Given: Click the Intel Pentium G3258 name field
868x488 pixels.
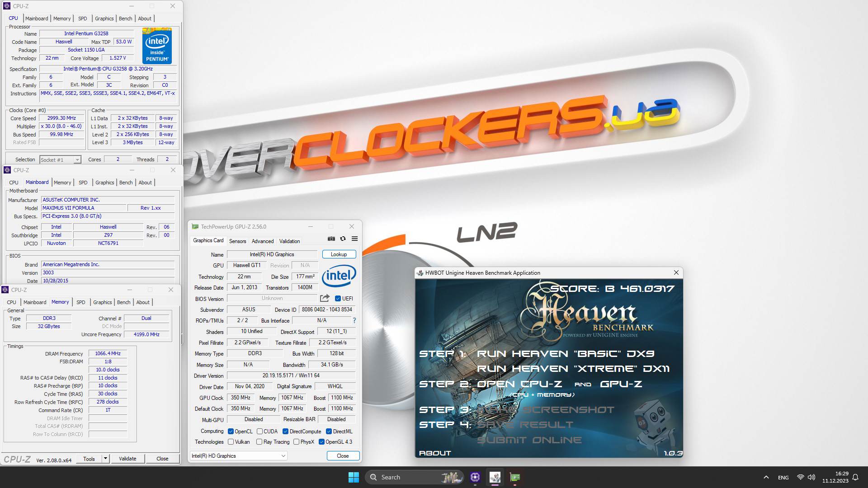Looking at the screenshot, I should click(x=86, y=33).
